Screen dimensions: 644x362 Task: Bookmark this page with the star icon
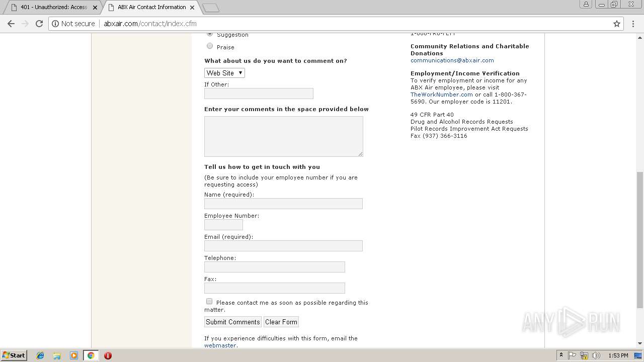pyautogui.click(x=617, y=24)
